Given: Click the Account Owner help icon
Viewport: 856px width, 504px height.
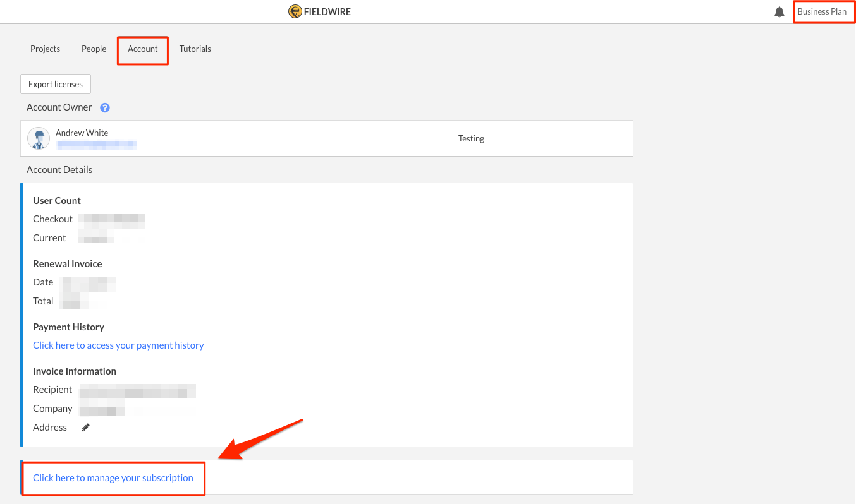Looking at the screenshot, I should (x=105, y=107).
